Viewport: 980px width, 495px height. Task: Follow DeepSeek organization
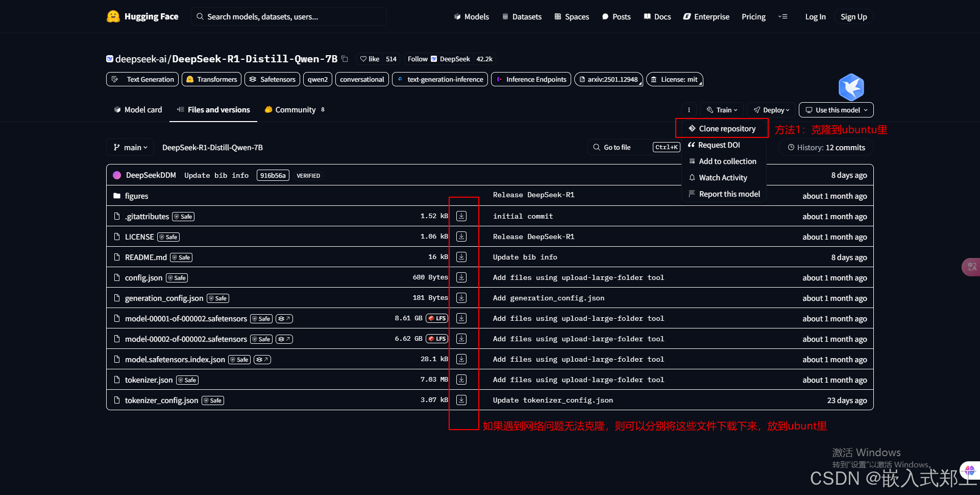pos(438,59)
